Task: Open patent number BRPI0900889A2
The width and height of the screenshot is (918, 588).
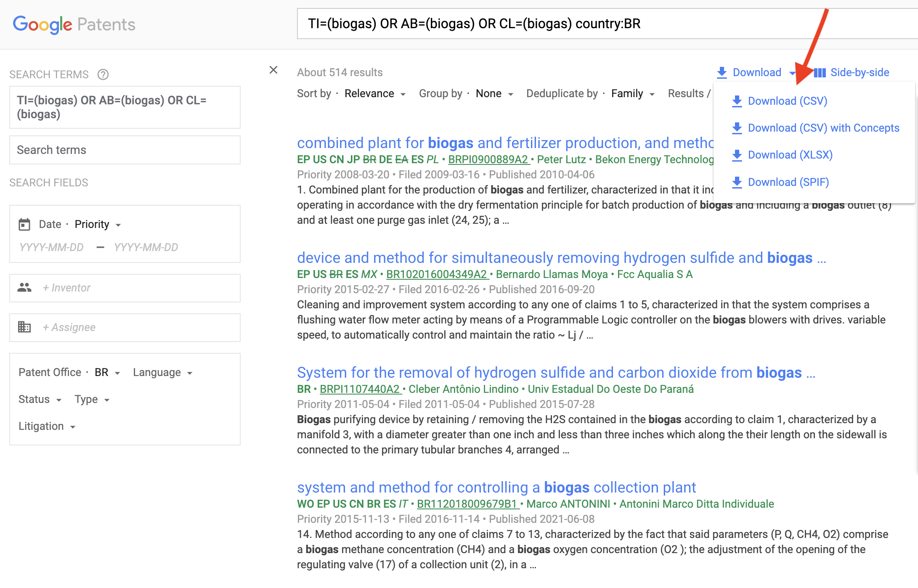Action: click(488, 159)
